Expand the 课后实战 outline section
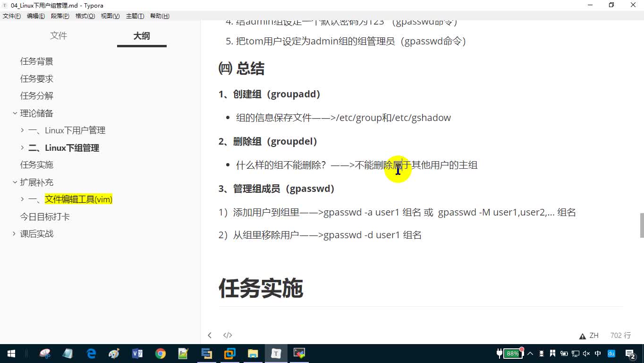This screenshot has height=363, width=644. coord(14,234)
